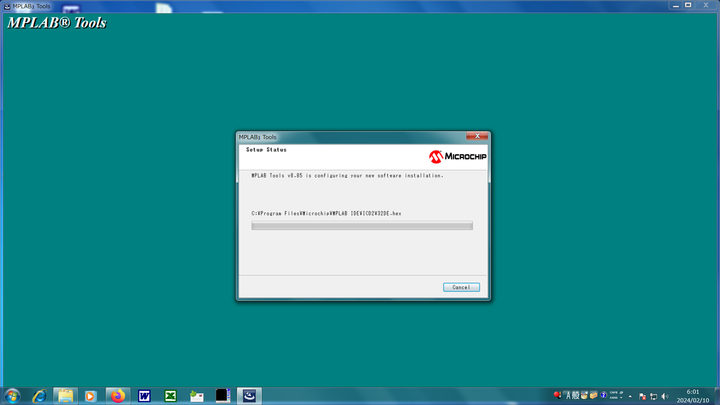720x405 pixels.
Task: Click the IME input mode A indicator
Action: pos(567,396)
